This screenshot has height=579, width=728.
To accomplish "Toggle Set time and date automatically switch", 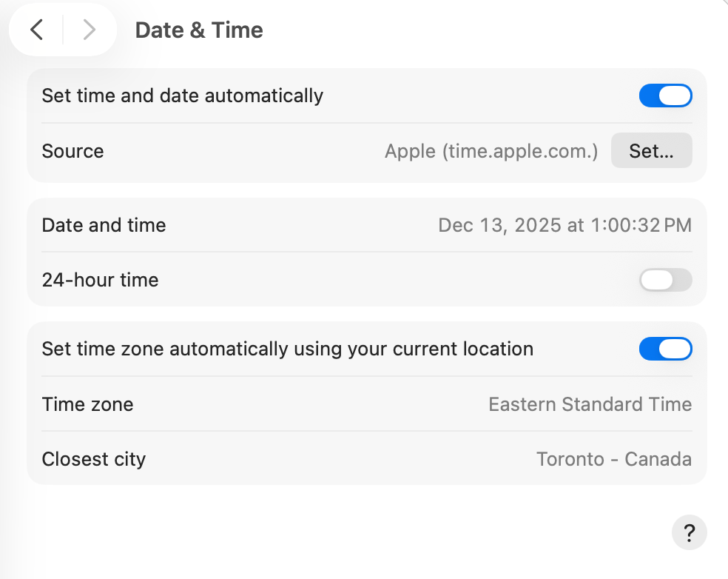I will click(x=665, y=96).
